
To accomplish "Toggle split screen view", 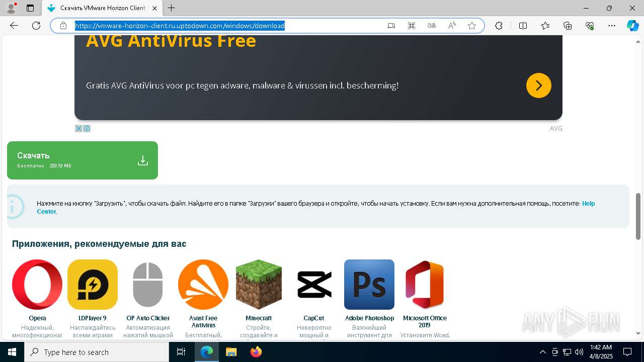I will [x=523, y=26].
